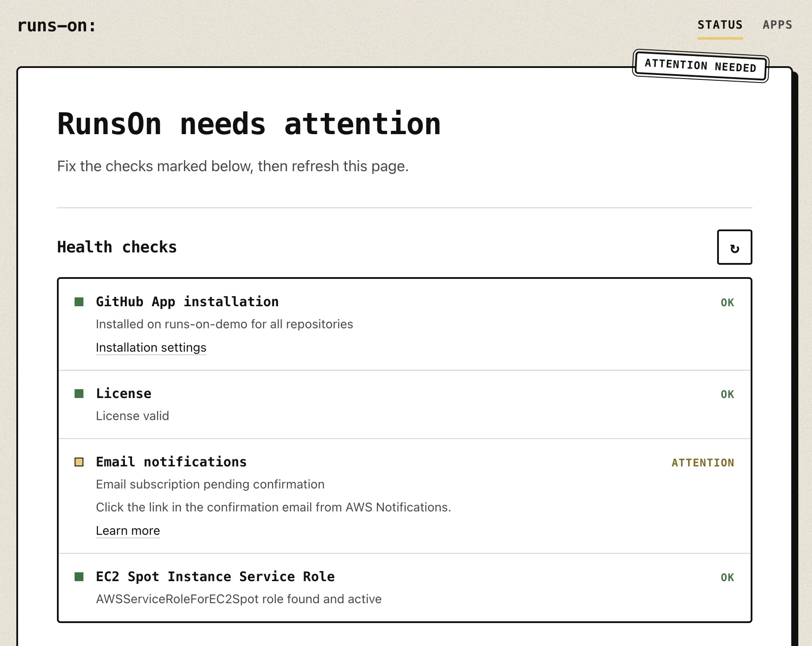
Task: Click the 'Health checks' section heading
Action: click(x=117, y=247)
